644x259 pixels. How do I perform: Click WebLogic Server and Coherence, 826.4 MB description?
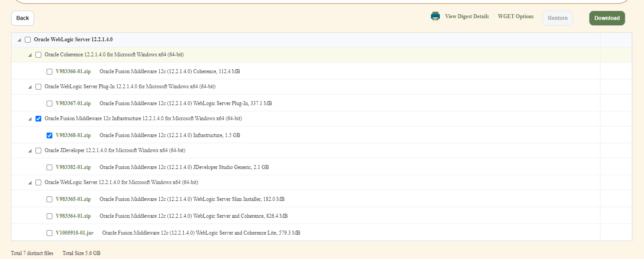click(x=194, y=216)
